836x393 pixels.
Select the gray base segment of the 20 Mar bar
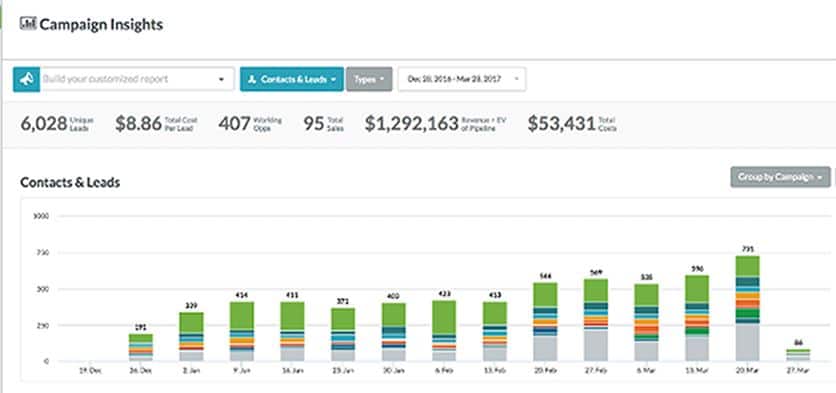coord(747,342)
